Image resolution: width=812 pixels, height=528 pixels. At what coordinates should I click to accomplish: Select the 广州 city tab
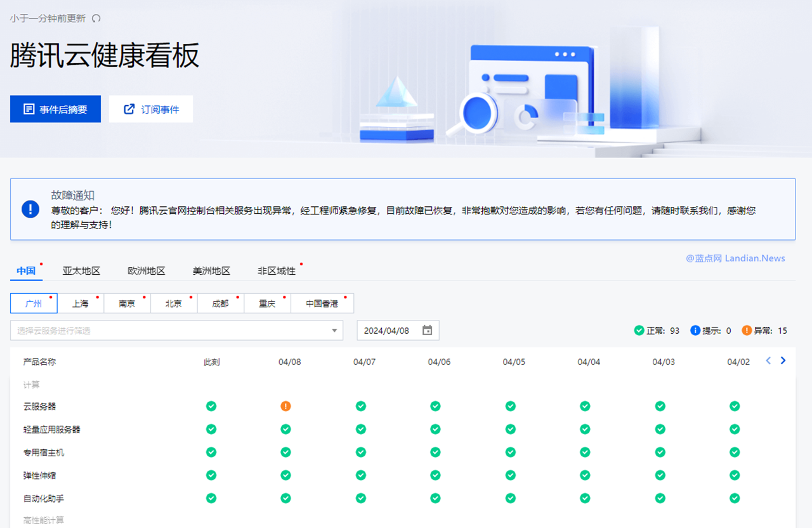pyautogui.click(x=34, y=303)
